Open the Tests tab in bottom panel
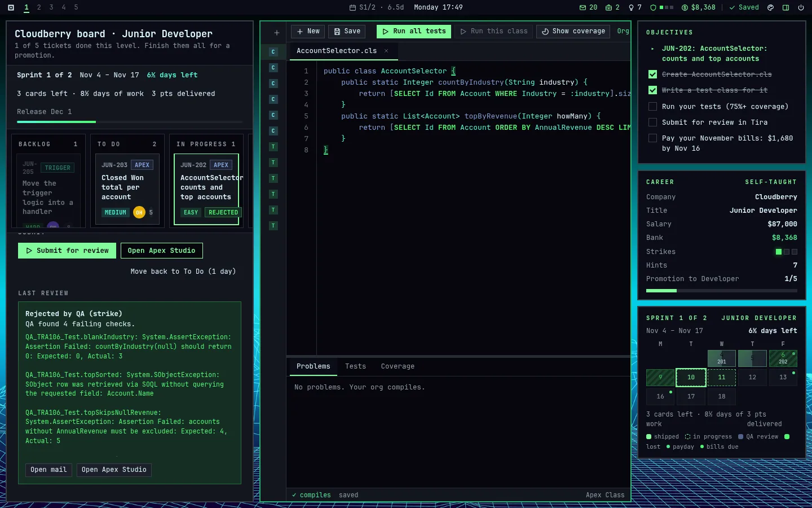 point(355,366)
